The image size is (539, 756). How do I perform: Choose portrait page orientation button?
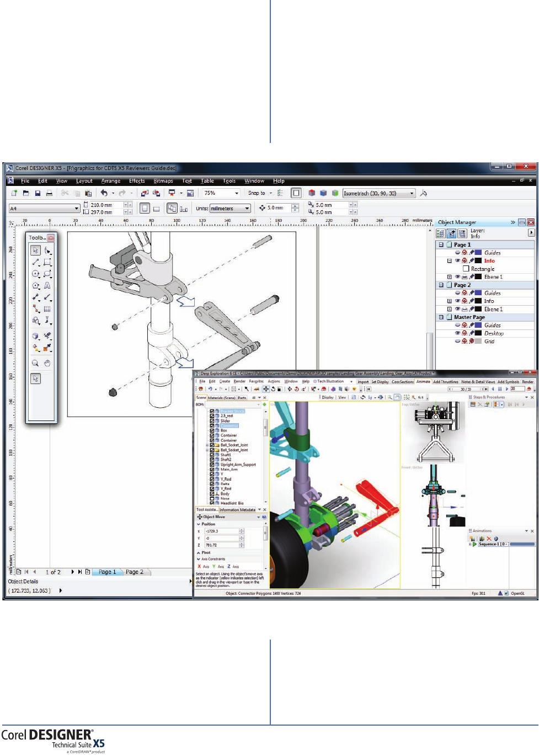pos(145,209)
